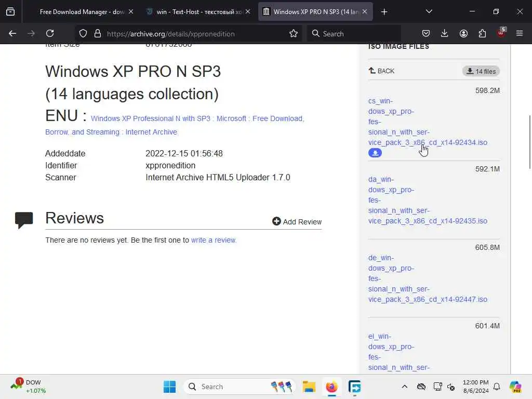Switch to the Free Download Manager tab
532x399 pixels.
pyautogui.click(x=82, y=12)
